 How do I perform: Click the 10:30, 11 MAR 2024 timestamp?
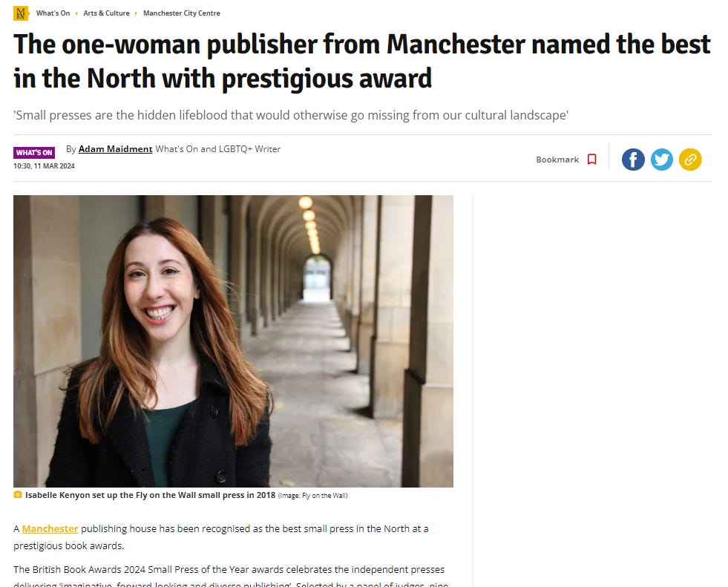tap(44, 165)
